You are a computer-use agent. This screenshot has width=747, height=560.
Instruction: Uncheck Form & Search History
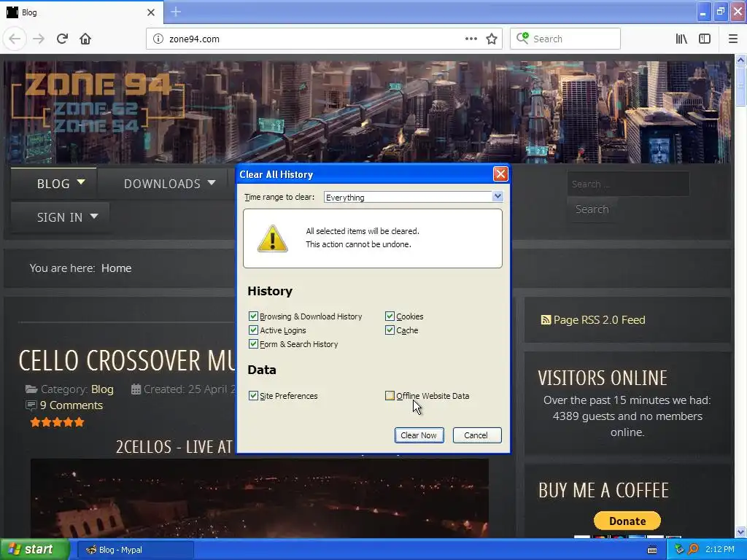point(253,344)
